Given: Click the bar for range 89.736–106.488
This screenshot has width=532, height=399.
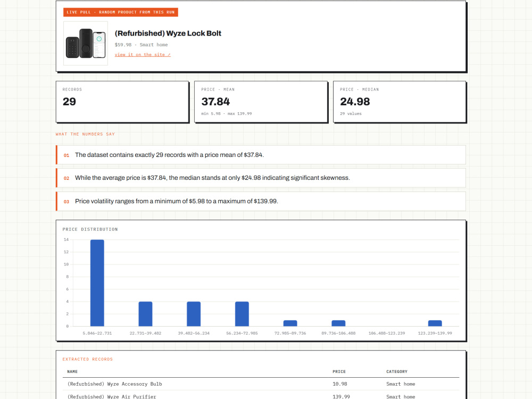Looking at the screenshot, I should (338, 323).
